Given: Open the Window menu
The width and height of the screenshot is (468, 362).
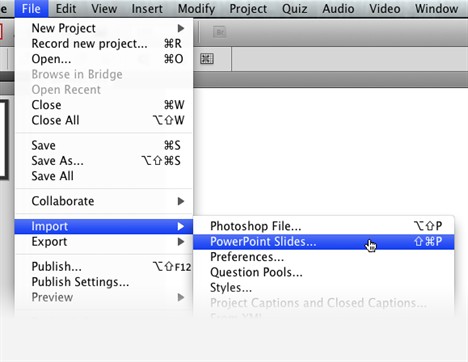Looking at the screenshot, I should pyautogui.click(x=436, y=9).
